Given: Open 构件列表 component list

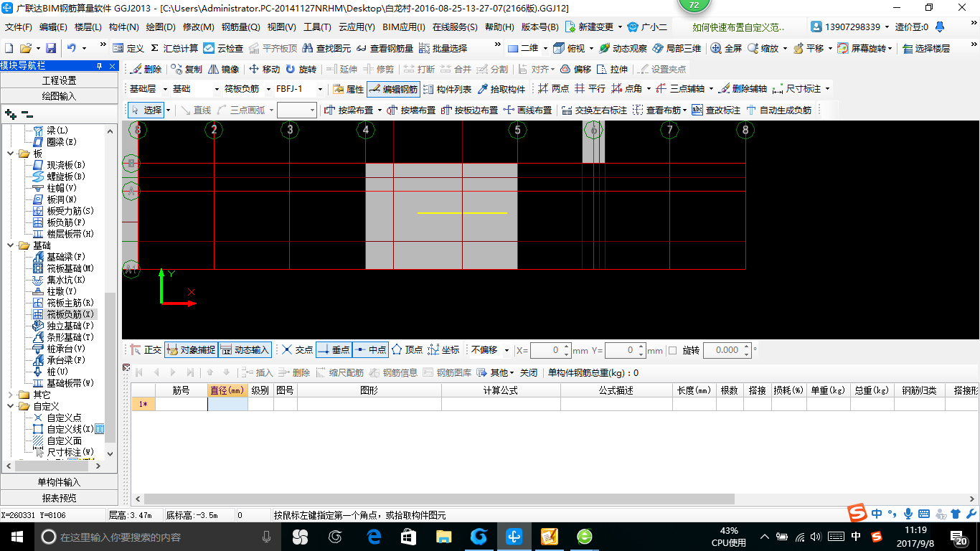Looking at the screenshot, I should (x=448, y=89).
